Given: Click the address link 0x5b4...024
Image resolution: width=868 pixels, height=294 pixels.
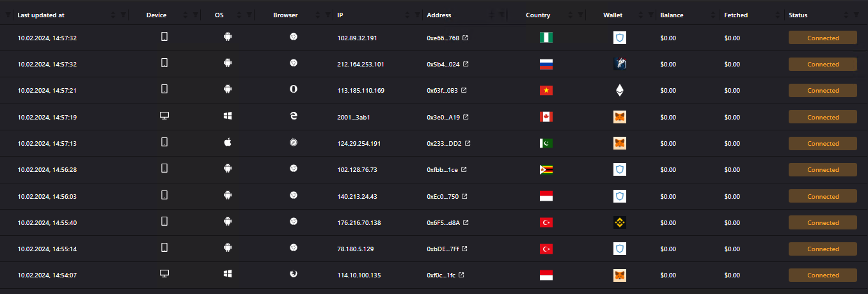Looking at the screenshot, I should click(443, 65).
